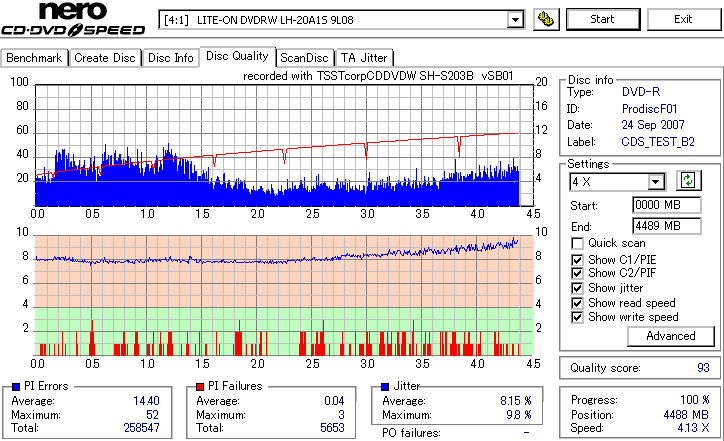Image resolution: width=724 pixels, height=441 pixels.
Task: Click the Exit button
Action: pyautogui.click(x=683, y=19)
